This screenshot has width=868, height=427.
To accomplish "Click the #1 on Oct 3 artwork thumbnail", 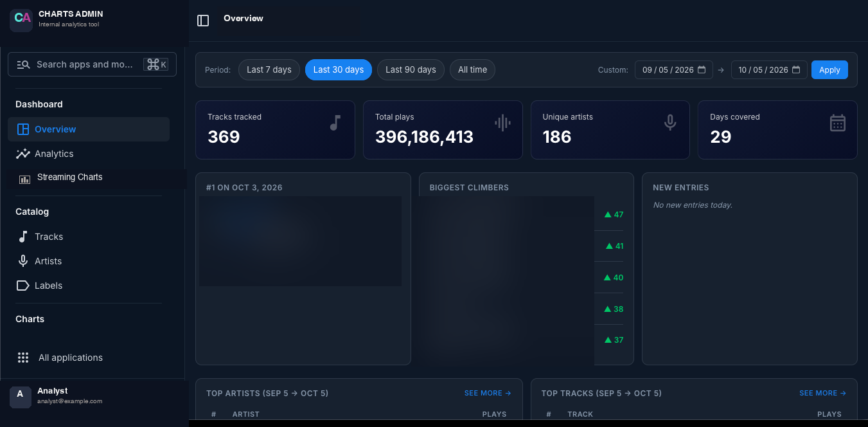I will [x=300, y=241].
